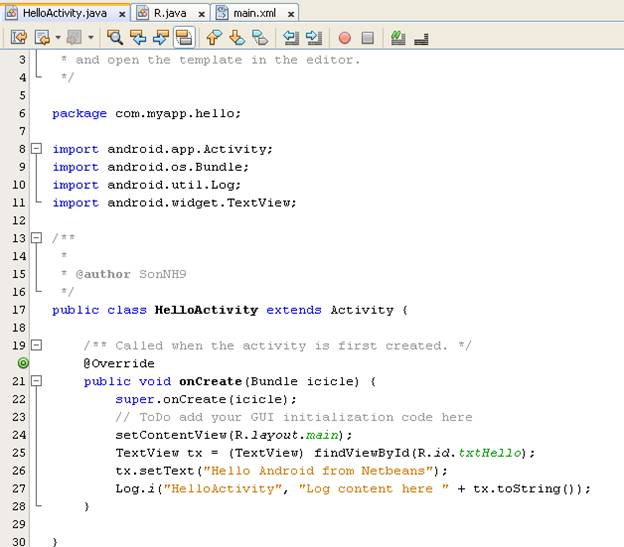624x547 pixels.
Task: Click 'android.os.Bundle' import text
Action: tap(175, 167)
